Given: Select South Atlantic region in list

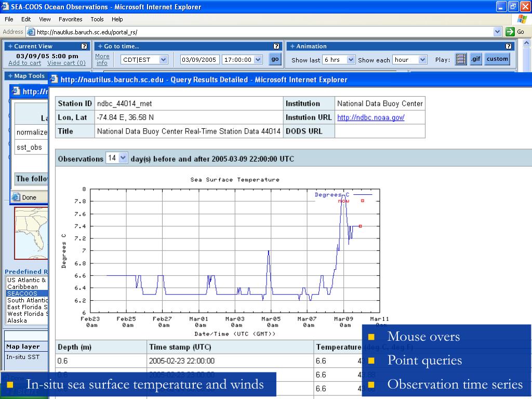Looking at the screenshot, I should coord(28,300).
